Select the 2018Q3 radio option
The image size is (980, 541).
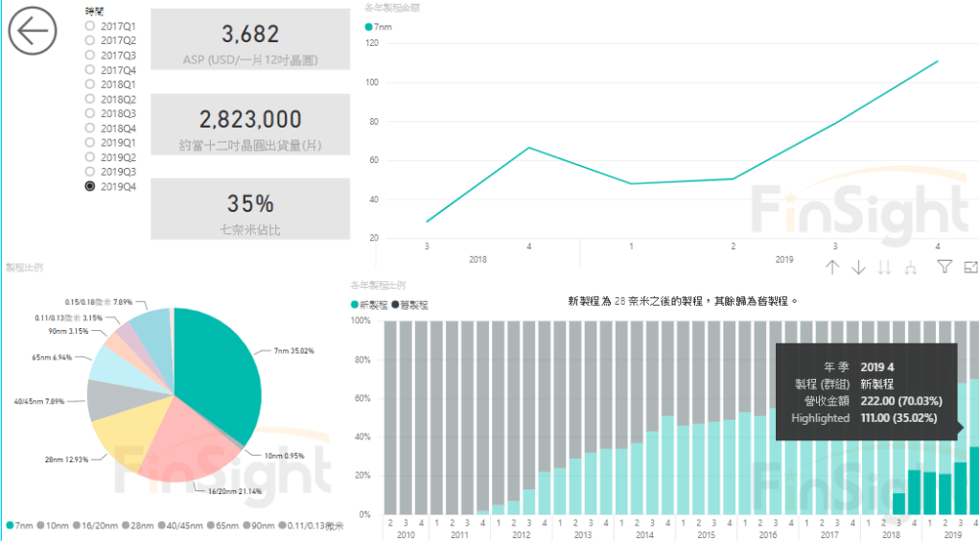click(90, 113)
